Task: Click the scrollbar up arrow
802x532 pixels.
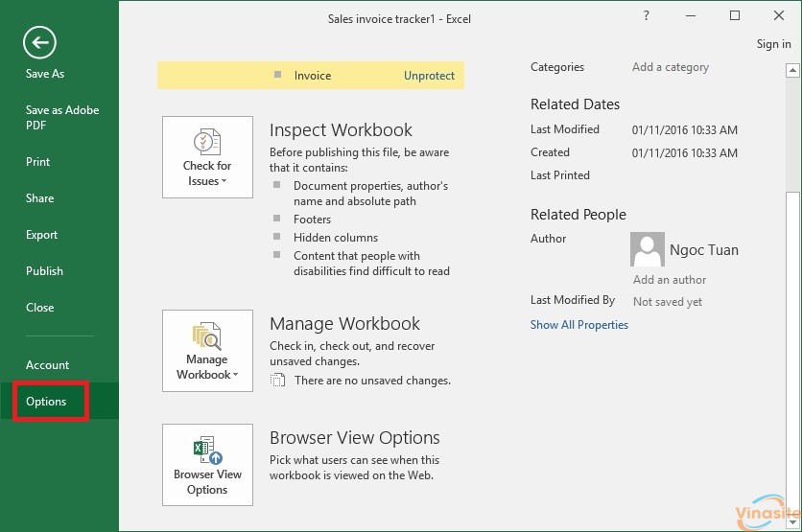Action: [x=792, y=70]
